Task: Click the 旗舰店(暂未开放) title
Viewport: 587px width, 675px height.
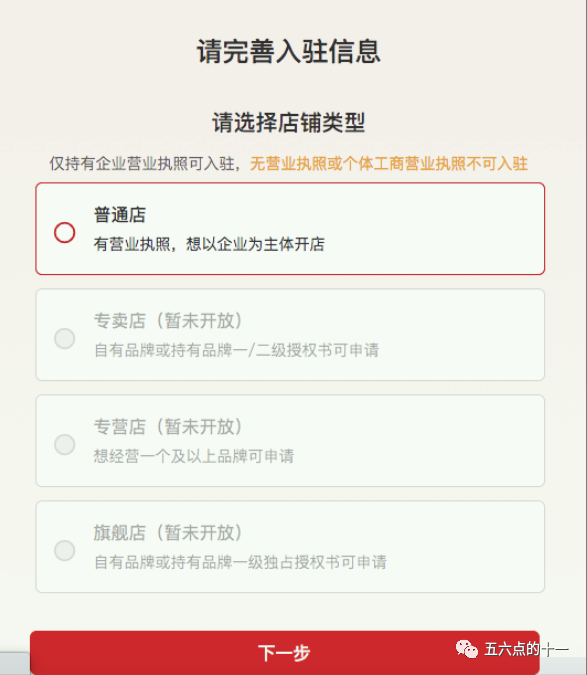Action: tap(168, 533)
